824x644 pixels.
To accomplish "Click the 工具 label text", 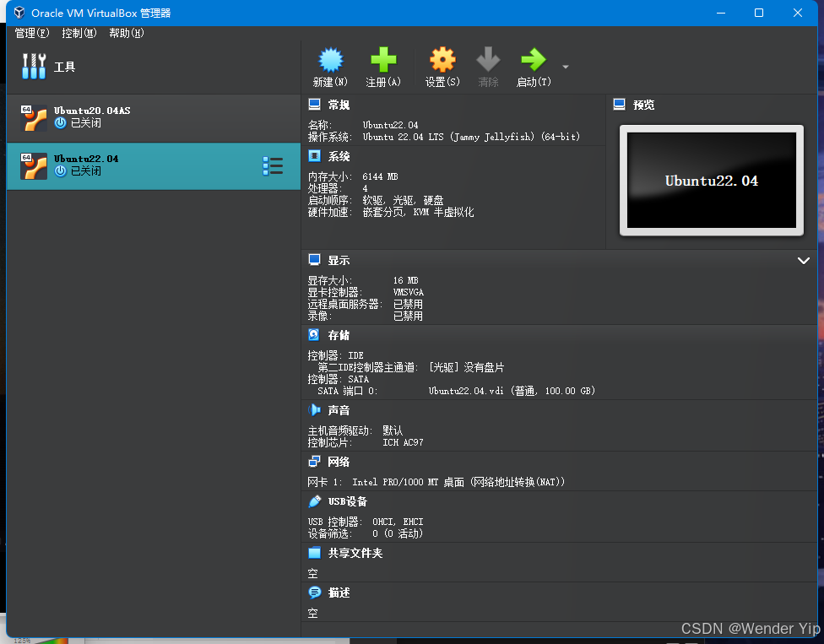I will pos(65,67).
